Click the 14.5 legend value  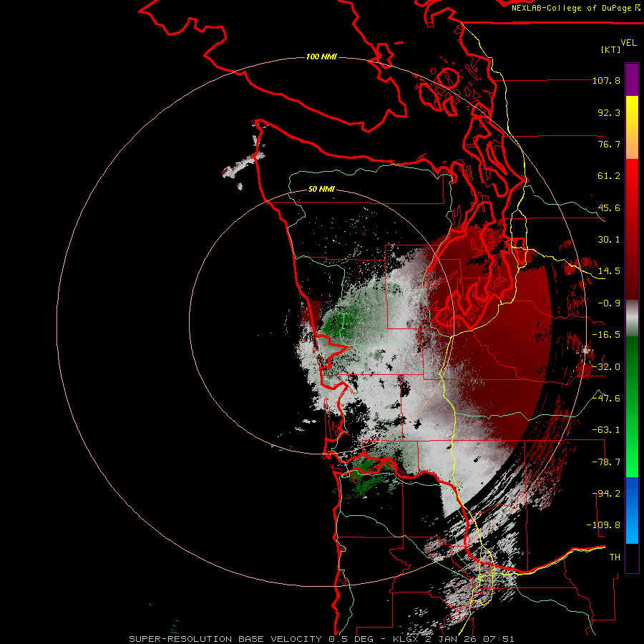click(x=609, y=271)
